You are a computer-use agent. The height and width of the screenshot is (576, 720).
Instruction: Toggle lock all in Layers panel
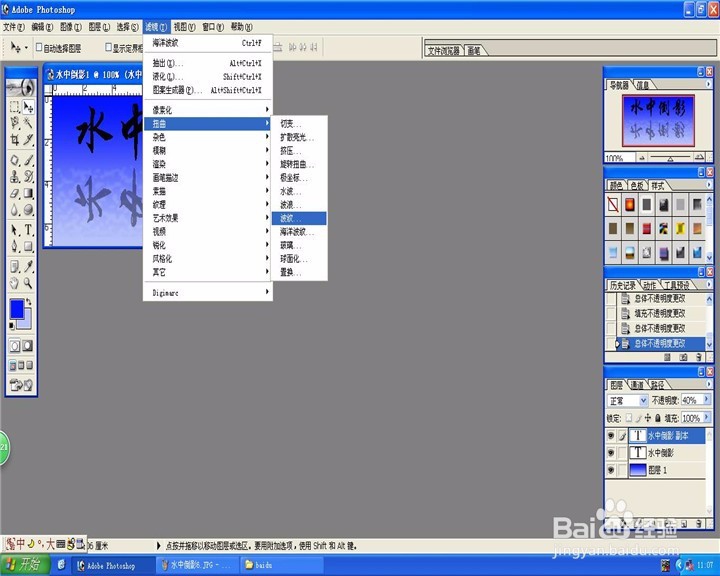tap(657, 418)
